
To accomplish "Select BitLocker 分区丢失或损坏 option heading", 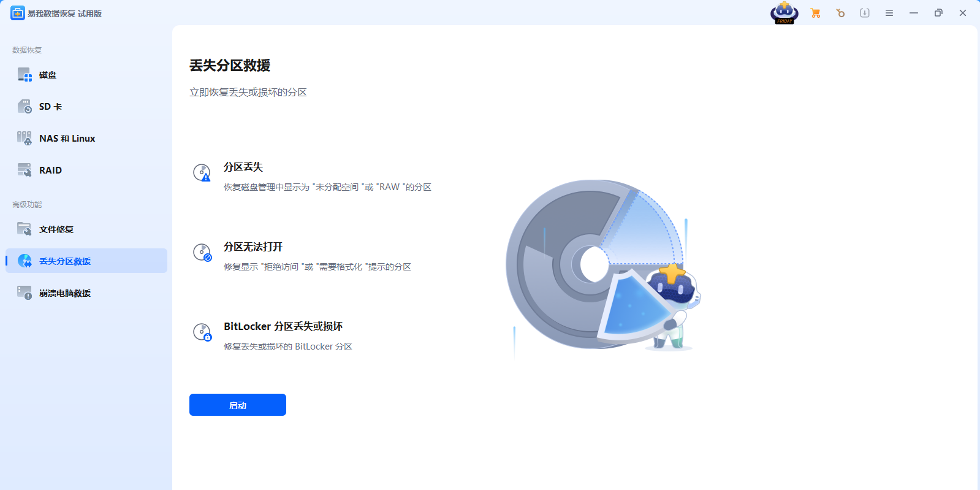I will (x=283, y=326).
